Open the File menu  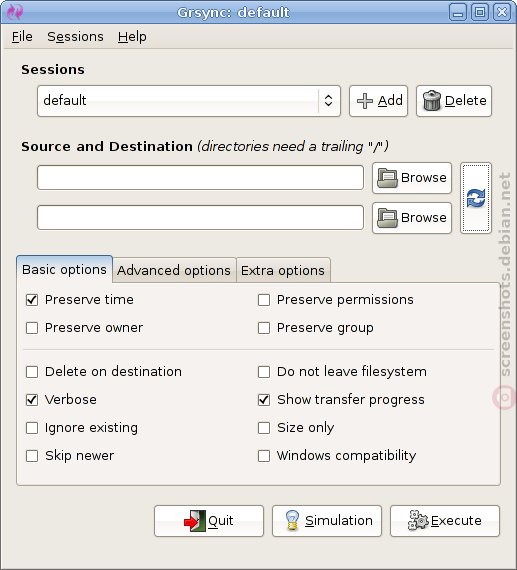(22, 37)
